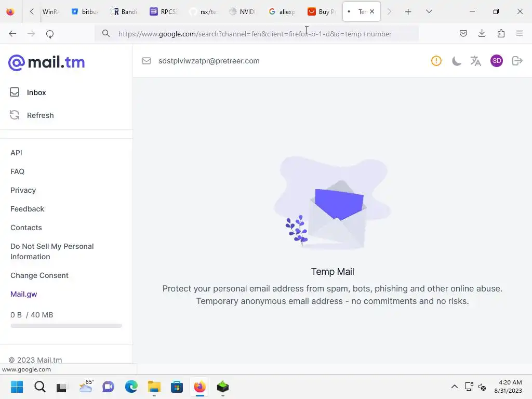Expand the list all tabs dropdown

coord(429,11)
